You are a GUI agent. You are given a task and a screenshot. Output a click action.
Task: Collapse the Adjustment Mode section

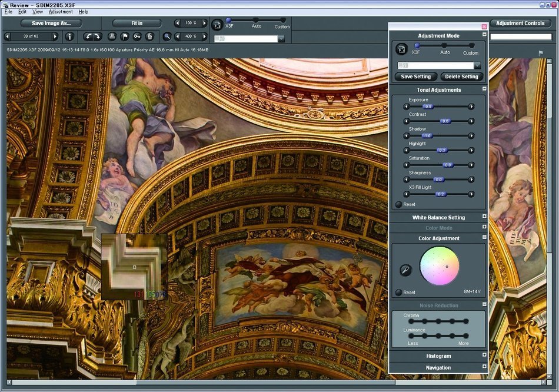pos(484,35)
